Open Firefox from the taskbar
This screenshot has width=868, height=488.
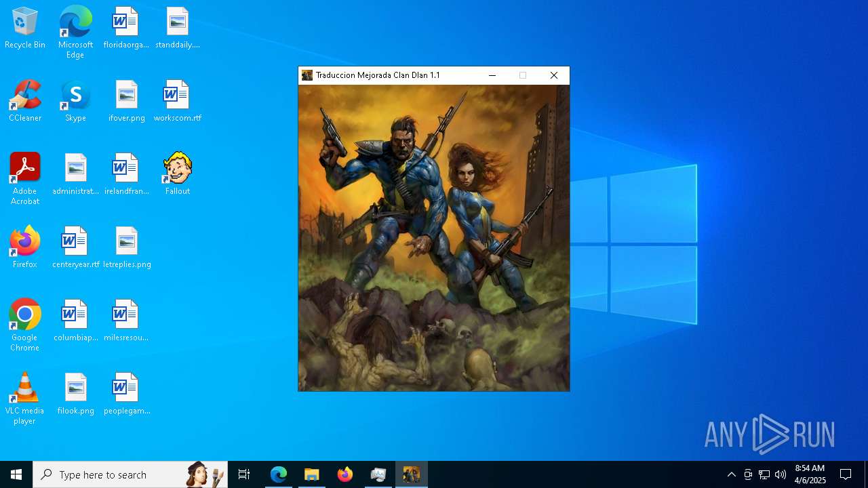[345, 474]
